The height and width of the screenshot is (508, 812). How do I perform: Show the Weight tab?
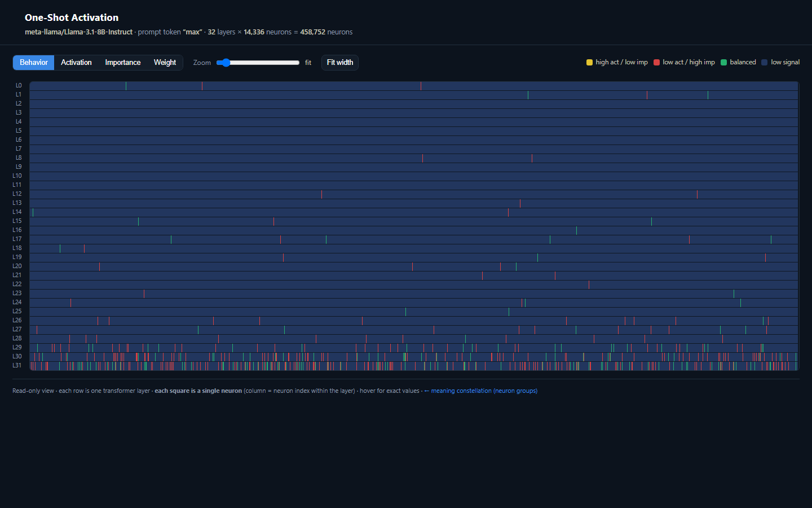(x=165, y=63)
